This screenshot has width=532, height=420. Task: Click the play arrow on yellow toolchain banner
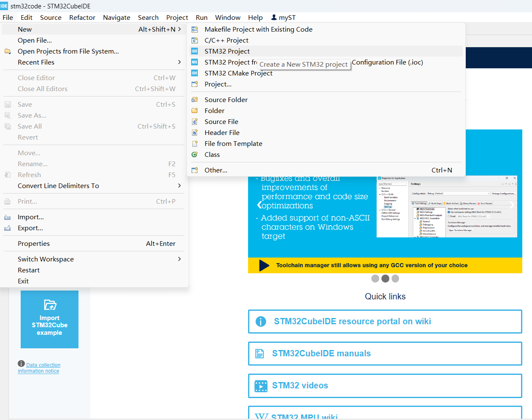pos(264,265)
